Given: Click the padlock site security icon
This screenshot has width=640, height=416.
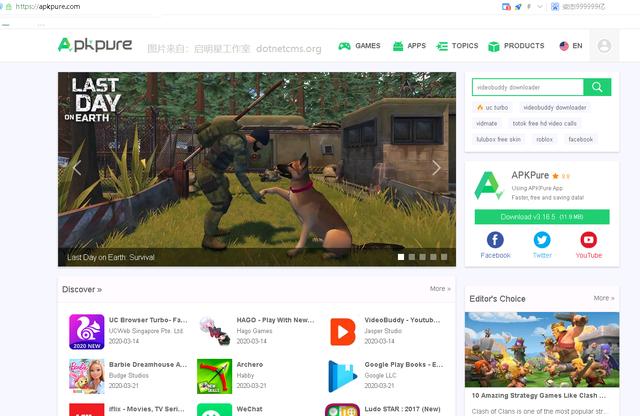Looking at the screenshot, I should [x=9, y=7].
